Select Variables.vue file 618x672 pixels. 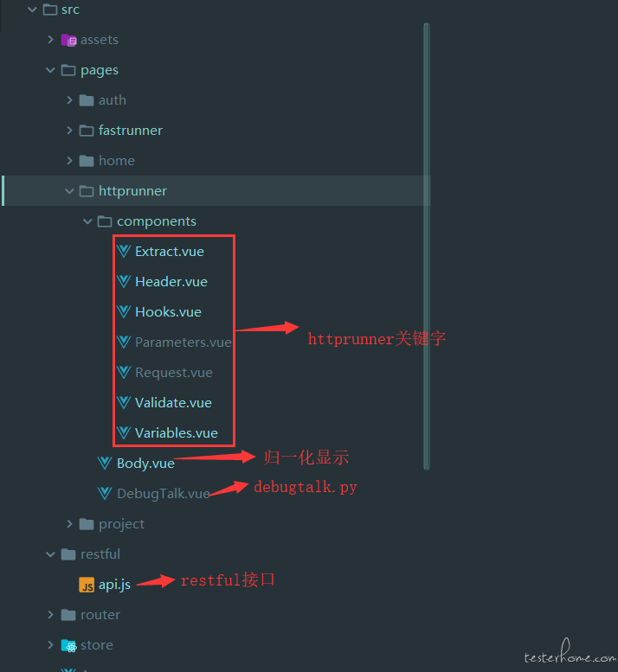point(177,432)
